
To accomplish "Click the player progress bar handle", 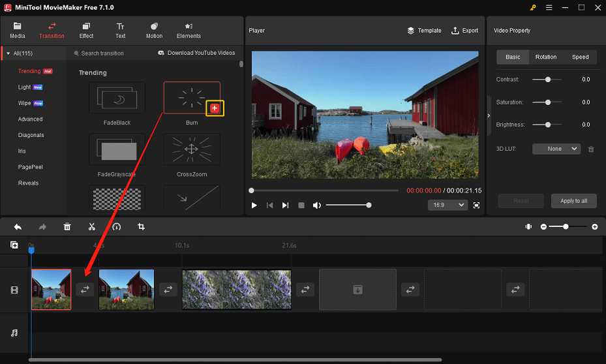I will [x=252, y=190].
